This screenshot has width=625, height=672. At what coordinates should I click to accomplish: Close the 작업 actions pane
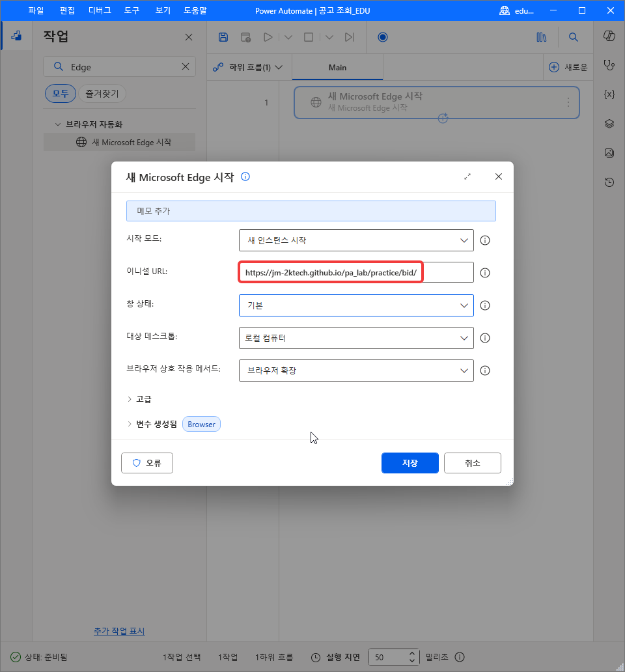(189, 37)
